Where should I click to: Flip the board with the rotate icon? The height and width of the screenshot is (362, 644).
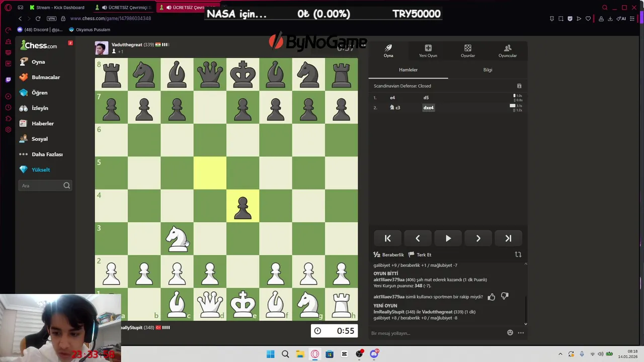pyautogui.click(x=518, y=254)
